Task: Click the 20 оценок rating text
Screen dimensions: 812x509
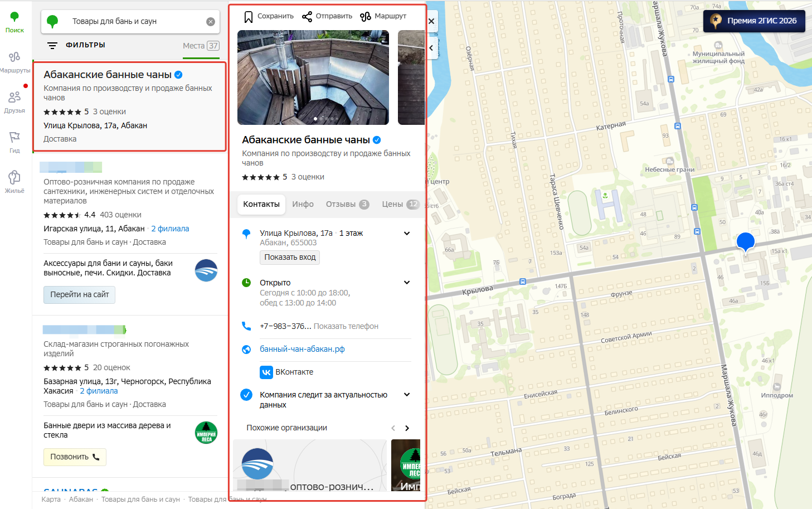Action: (111, 367)
